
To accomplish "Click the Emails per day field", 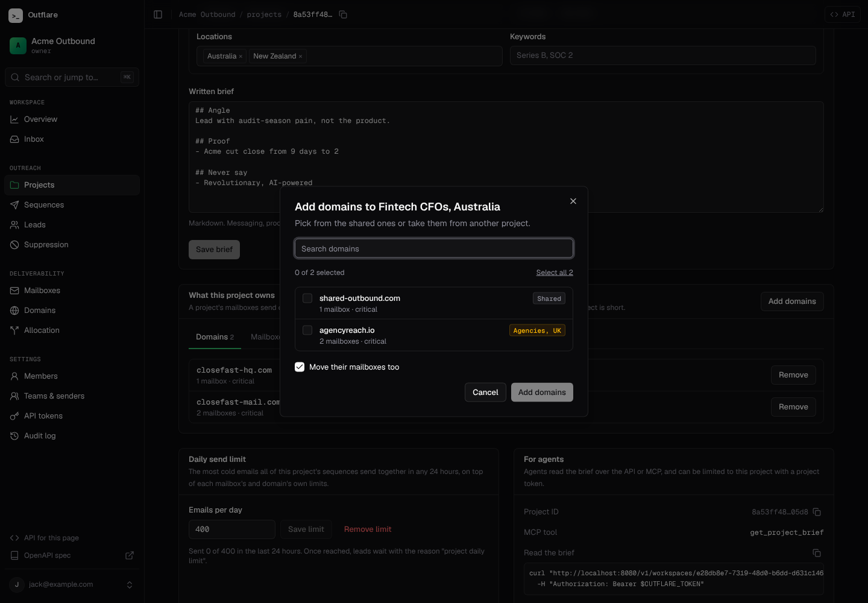I will tap(232, 529).
